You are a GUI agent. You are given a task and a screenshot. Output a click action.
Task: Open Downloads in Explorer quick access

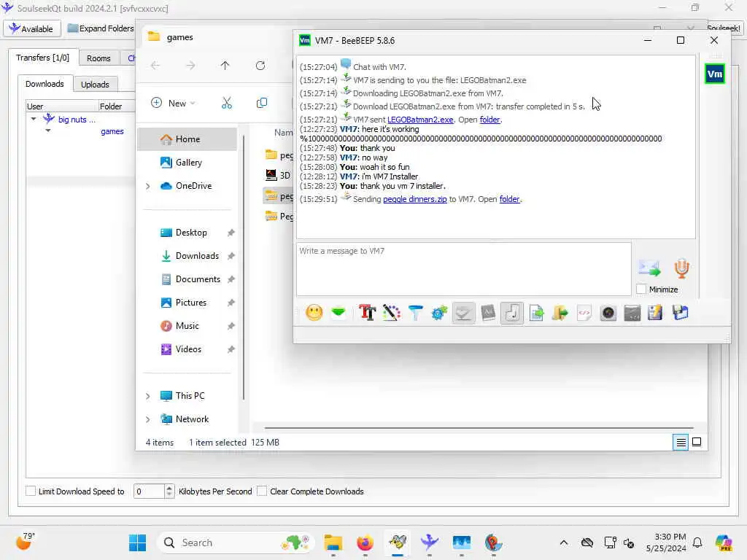click(x=197, y=256)
